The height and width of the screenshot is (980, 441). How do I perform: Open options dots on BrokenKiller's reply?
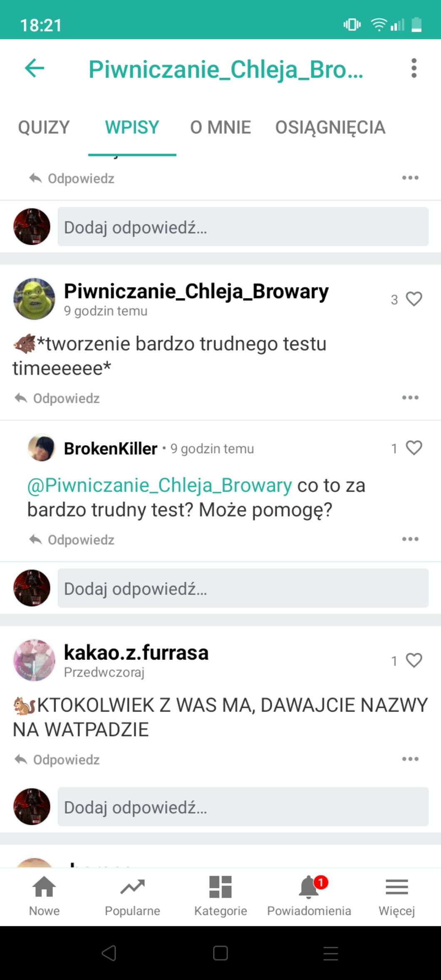[x=410, y=539]
